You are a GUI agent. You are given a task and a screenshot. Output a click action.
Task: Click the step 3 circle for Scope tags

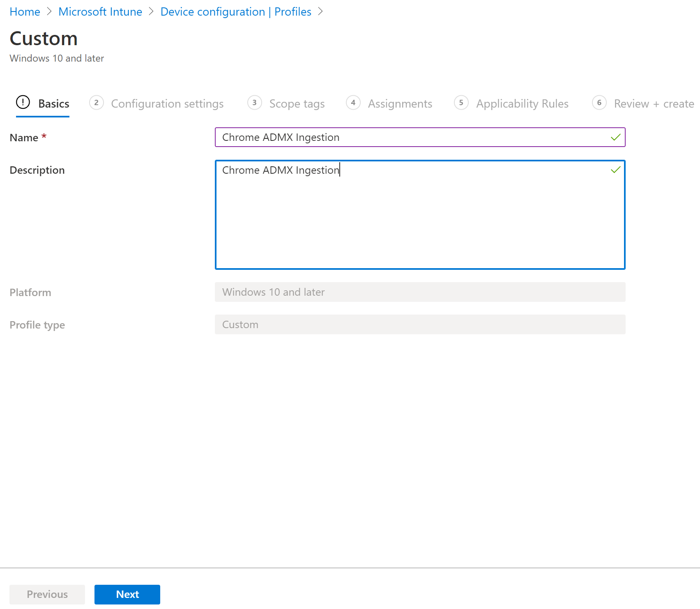click(x=255, y=103)
